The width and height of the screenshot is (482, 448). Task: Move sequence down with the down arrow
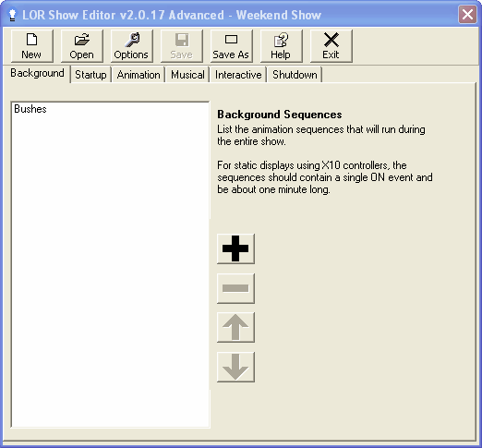235,367
